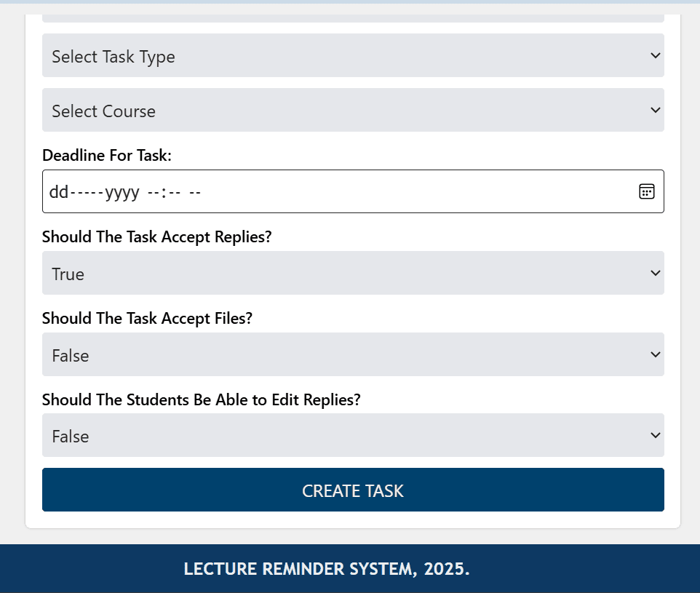Click the chevron on Edit Replies dropdown

[x=655, y=435]
